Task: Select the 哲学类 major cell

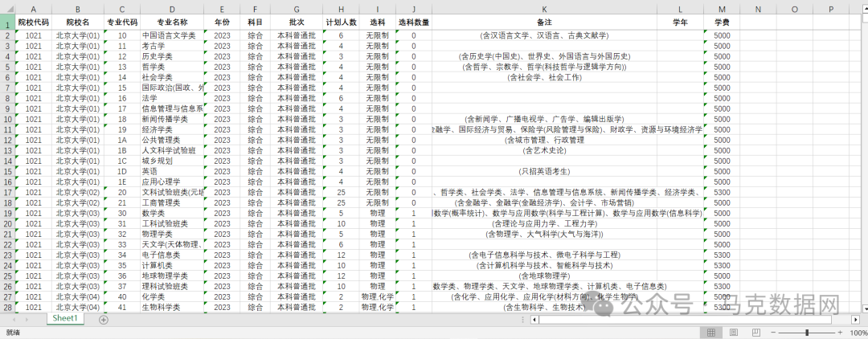Action: 172,67
